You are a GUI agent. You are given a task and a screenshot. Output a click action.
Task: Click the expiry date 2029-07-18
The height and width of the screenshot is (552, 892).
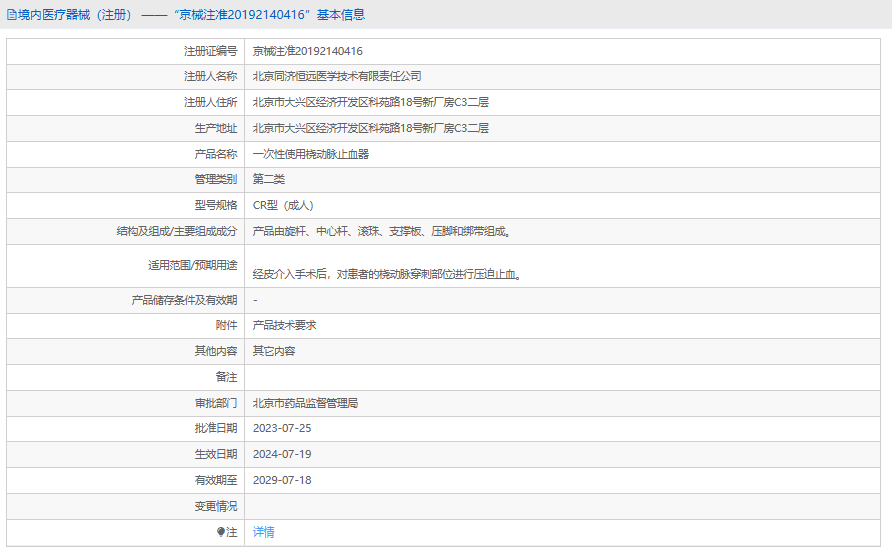coord(282,480)
